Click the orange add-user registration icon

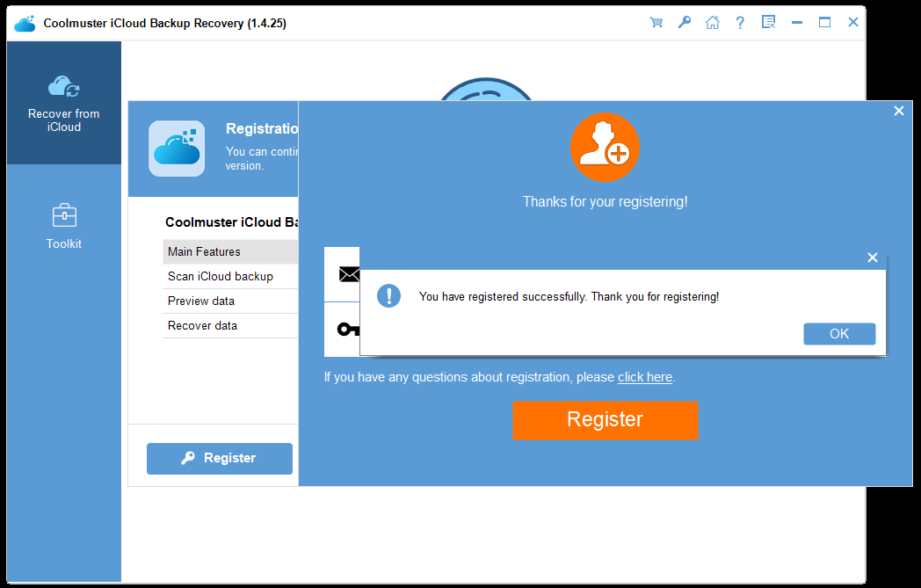tap(605, 148)
